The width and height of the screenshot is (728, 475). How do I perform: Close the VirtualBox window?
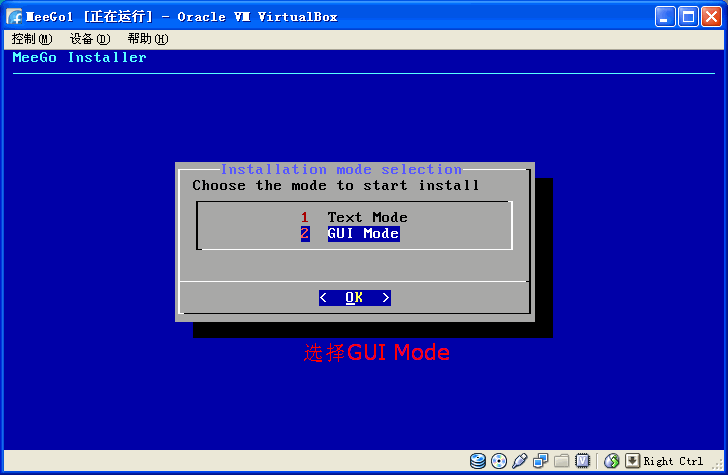tap(711, 17)
